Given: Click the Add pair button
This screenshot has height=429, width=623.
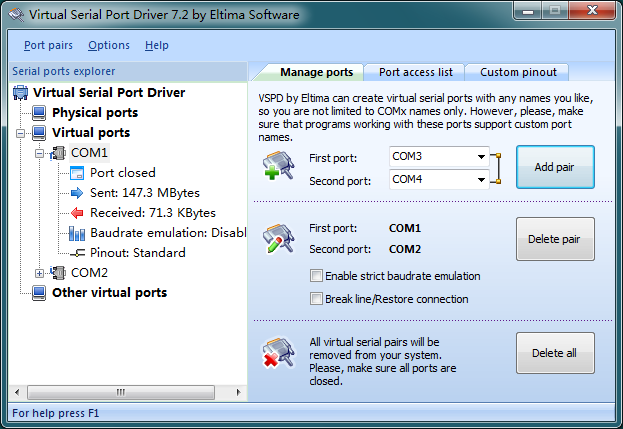Looking at the screenshot, I should pos(555,167).
